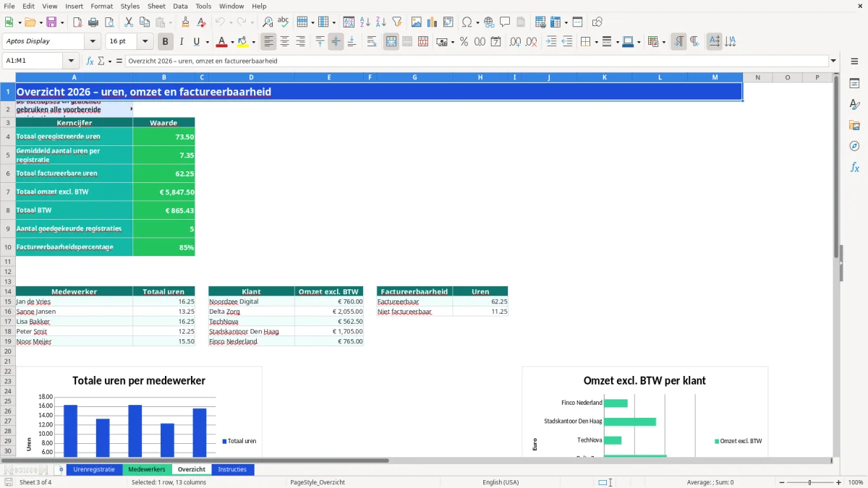This screenshot has height=488, width=868.
Task: Open Sidebar Navigator compass icon
Action: pos(854,146)
